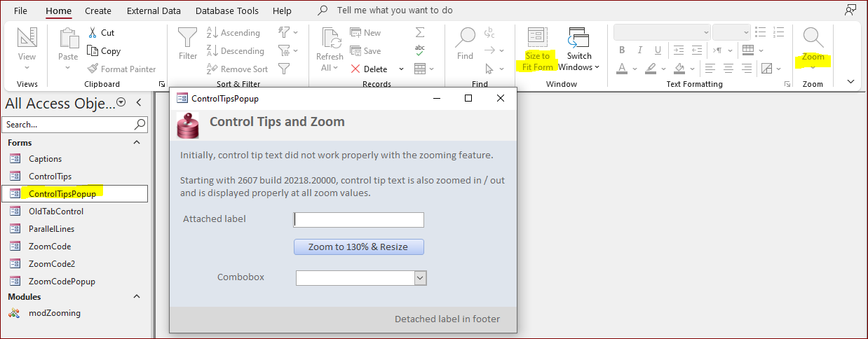Screen dimensions: 868x339
Task: Run Spelling check abc icon
Action: point(420,50)
